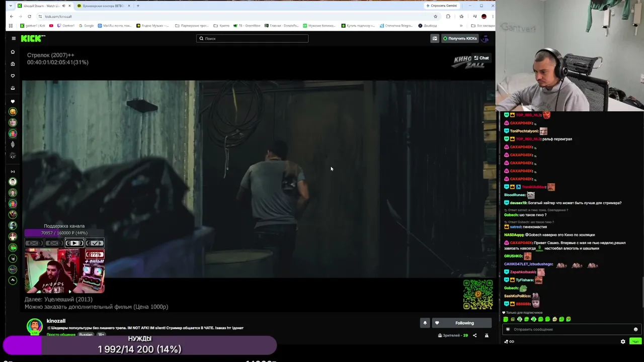Image resolution: width=644 pixels, height=362 pixels.
Task: Insert the first green emote in chat emote row
Action: tap(506, 319)
